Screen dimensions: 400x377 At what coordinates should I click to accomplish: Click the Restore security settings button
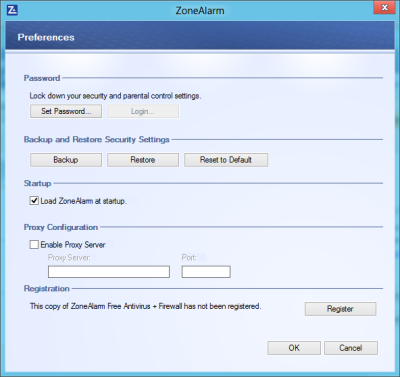pos(143,160)
